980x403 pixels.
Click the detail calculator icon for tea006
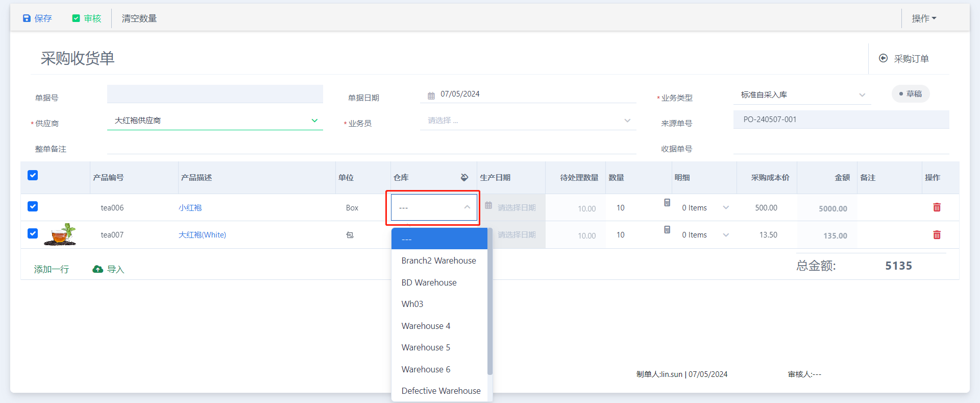point(667,203)
